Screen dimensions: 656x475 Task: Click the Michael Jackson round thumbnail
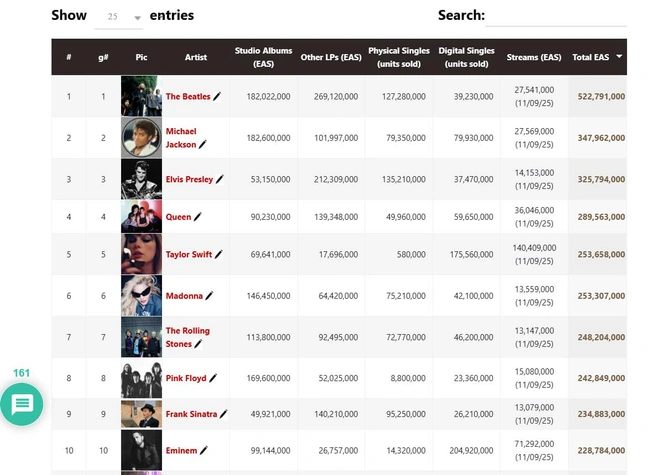[x=141, y=138]
